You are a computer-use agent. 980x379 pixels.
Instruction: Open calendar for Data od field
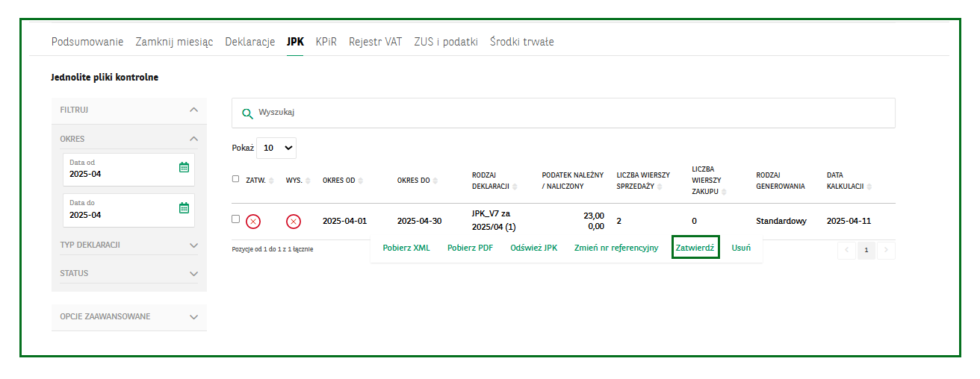coord(184,168)
